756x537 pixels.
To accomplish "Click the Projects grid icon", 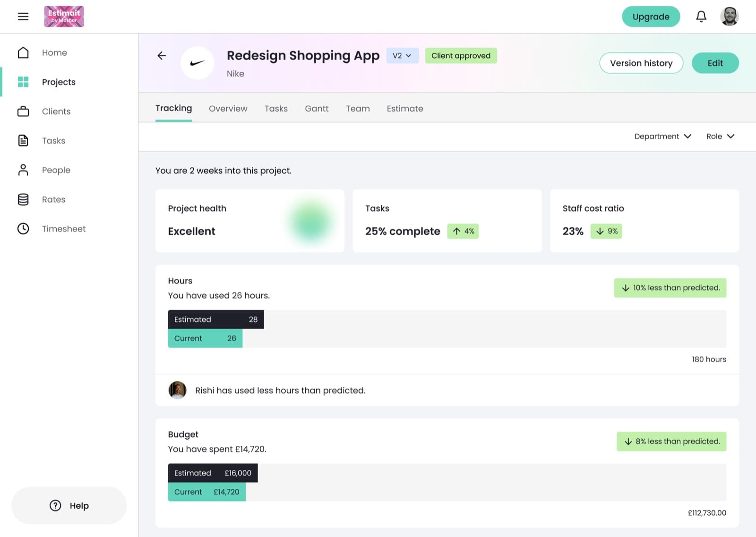I will tap(23, 82).
